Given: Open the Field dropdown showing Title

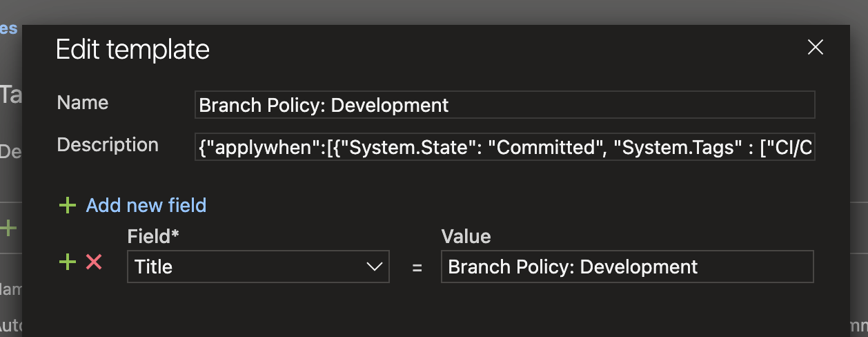Looking at the screenshot, I should (248, 267).
